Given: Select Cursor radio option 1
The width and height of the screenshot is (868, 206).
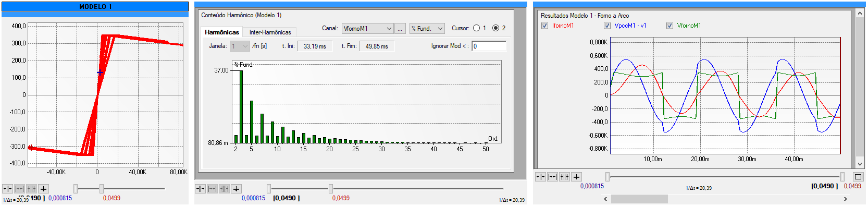Looking at the screenshot, I should (476, 28).
